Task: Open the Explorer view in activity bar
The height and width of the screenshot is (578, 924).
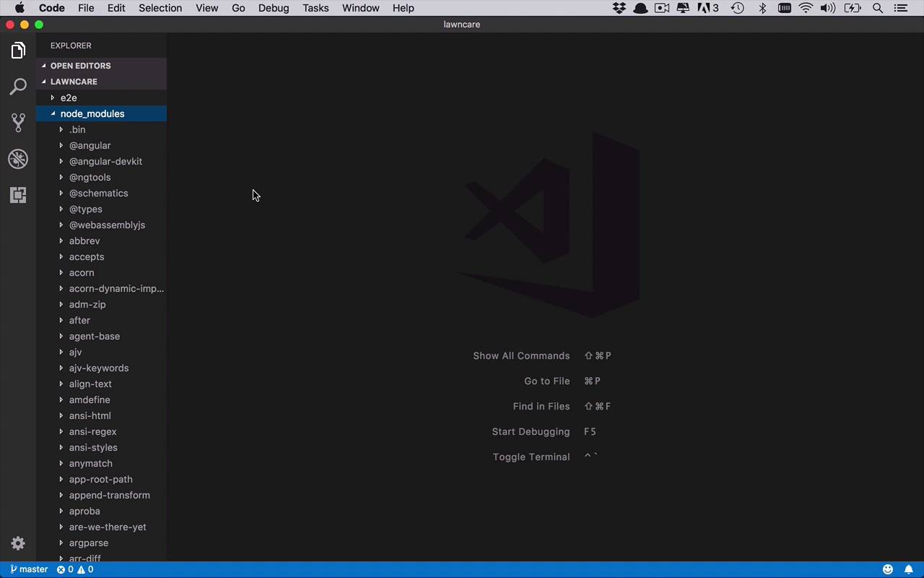Action: [x=18, y=51]
